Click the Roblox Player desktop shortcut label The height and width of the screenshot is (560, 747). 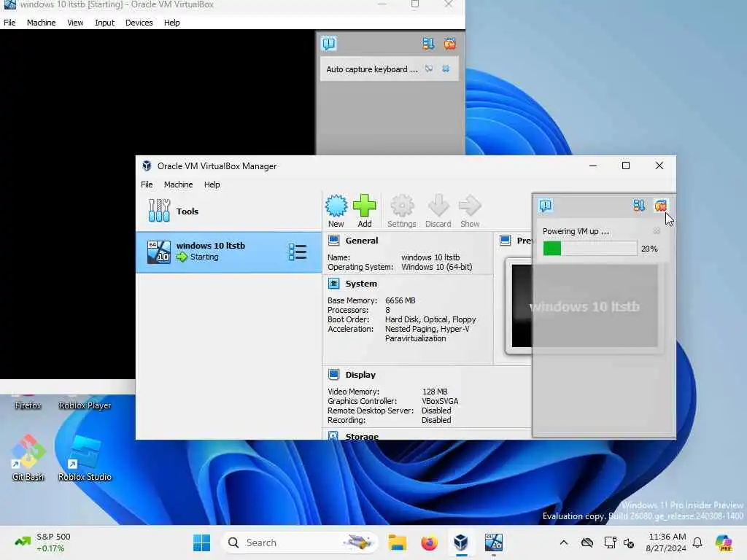(85, 405)
